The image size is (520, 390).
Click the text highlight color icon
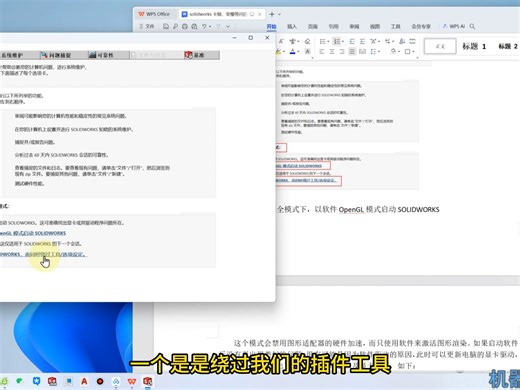(278, 51)
